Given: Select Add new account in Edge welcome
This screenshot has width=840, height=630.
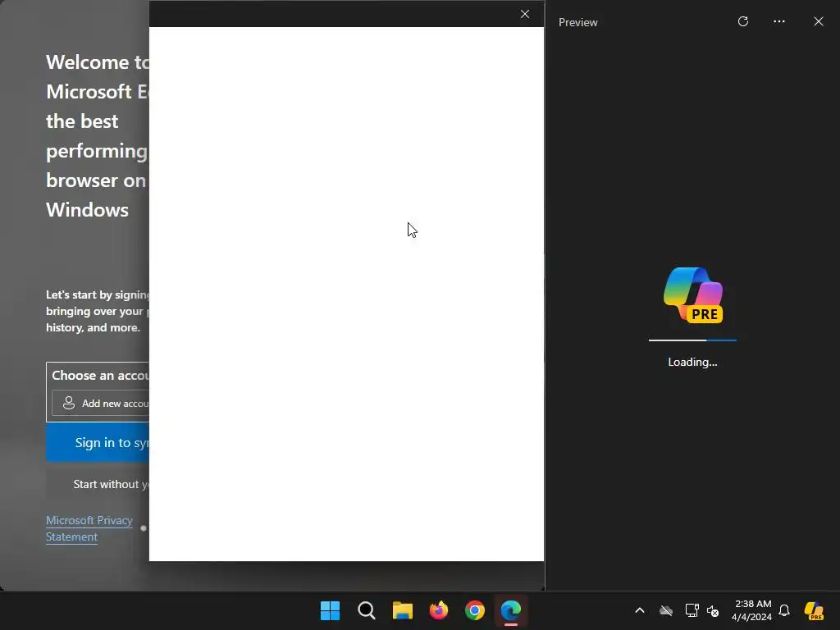Looking at the screenshot, I should 101,404.
